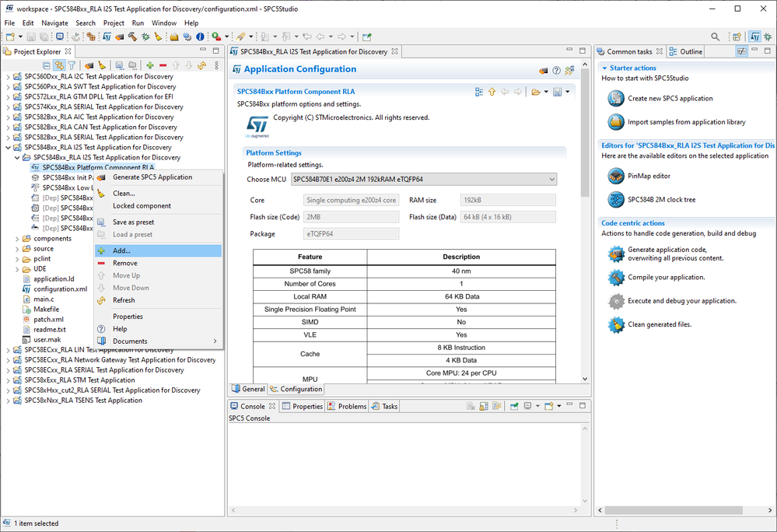The width and height of the screenshot is (777, 532).
Task: Select Remove in the context menu
Action: [x=158, y=263]
